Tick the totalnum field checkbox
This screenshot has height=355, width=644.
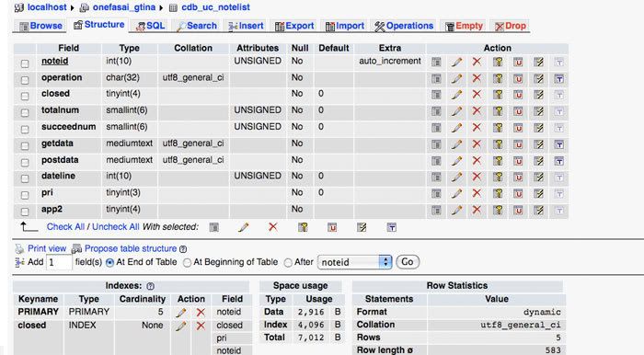[25, 113]
